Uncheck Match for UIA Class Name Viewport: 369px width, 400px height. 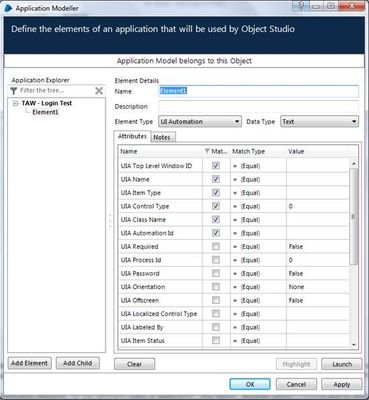tap(216, 219)
